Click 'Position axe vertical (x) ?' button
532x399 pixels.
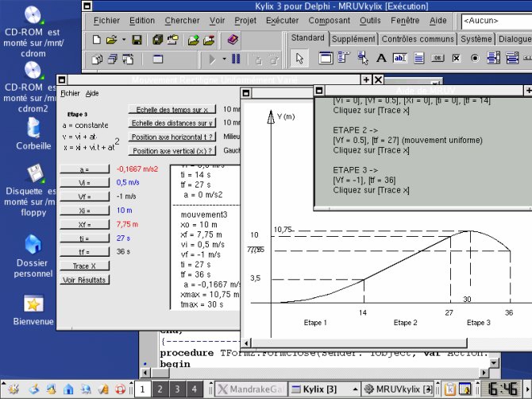click(x=172, y=150)
